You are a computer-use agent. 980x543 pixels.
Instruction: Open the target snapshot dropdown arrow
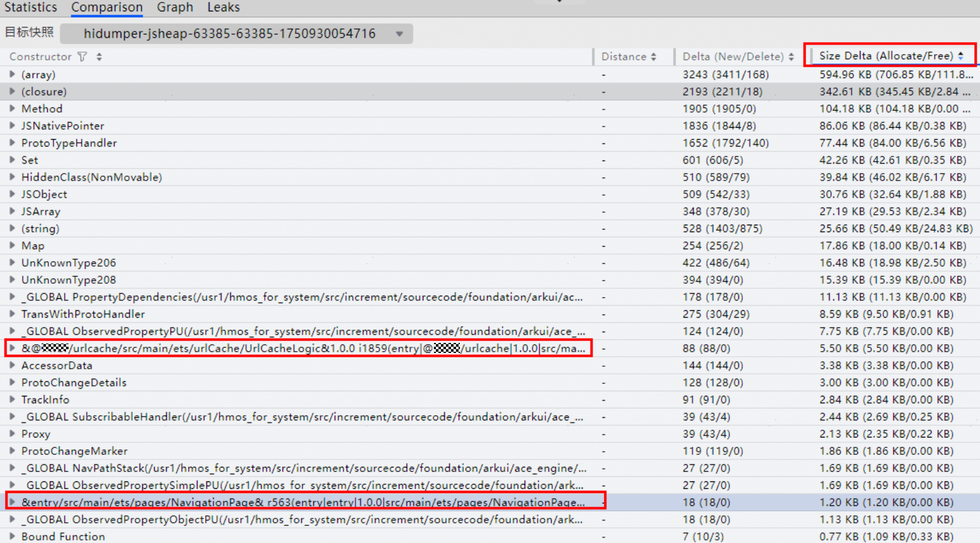pos(399,34)
